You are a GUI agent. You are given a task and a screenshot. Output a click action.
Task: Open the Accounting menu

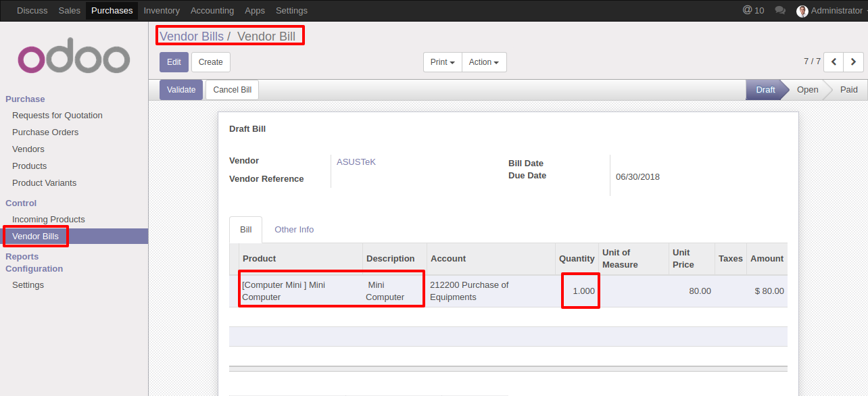click(x=212, y=10)
